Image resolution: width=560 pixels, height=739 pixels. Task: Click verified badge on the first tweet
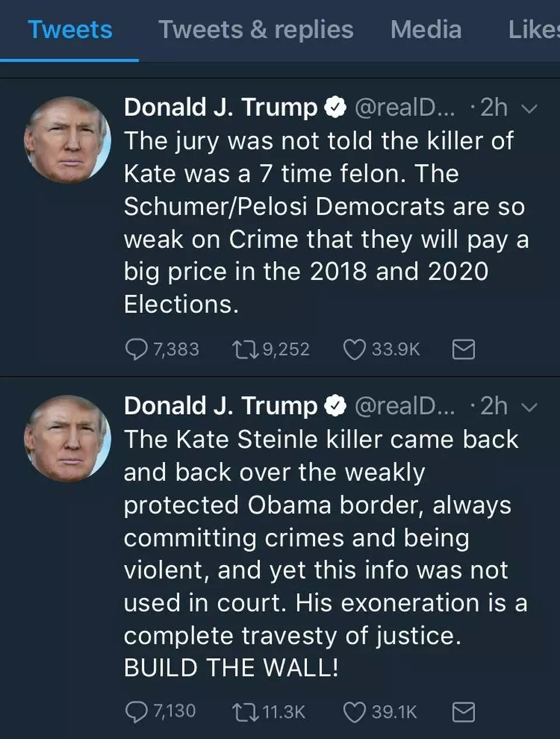point(335,108)
